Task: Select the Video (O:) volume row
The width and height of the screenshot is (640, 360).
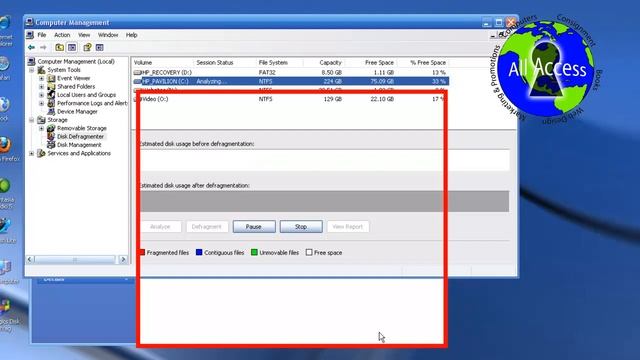Action: [x=291, y=99]
